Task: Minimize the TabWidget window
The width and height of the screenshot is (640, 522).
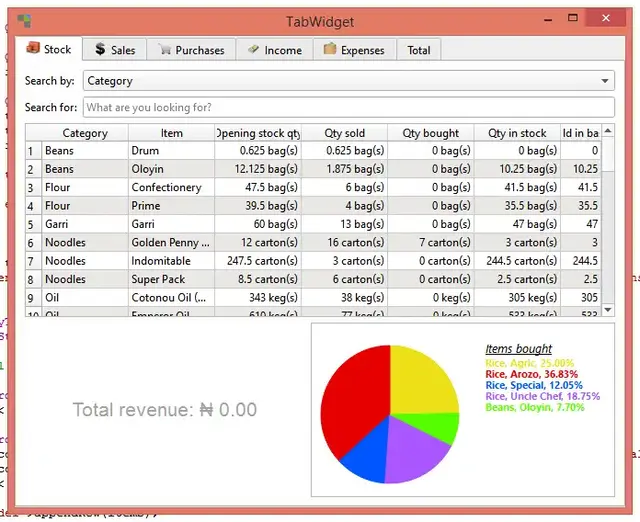Action: (548, 19)
